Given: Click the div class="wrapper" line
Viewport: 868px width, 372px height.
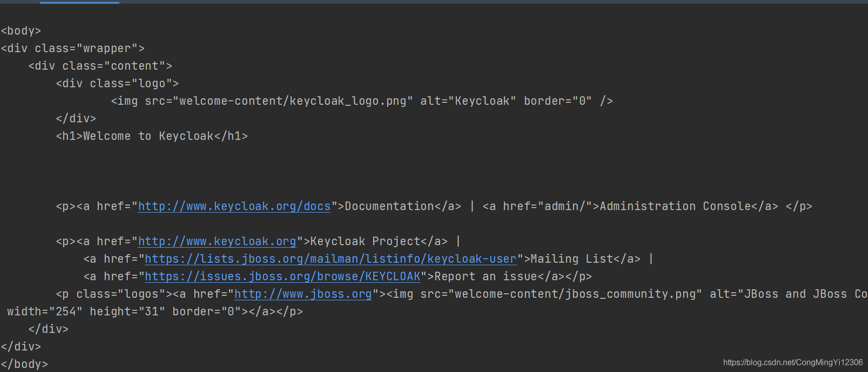Looking at the screenshot, I should tap(73, 48).
